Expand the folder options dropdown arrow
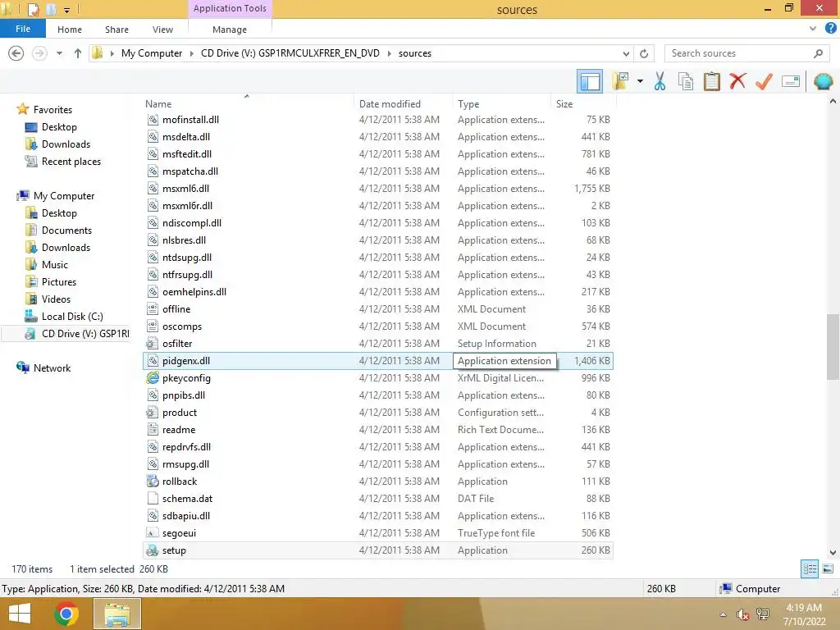The width and height of the screenshot is (840, 630). point(640,81)
